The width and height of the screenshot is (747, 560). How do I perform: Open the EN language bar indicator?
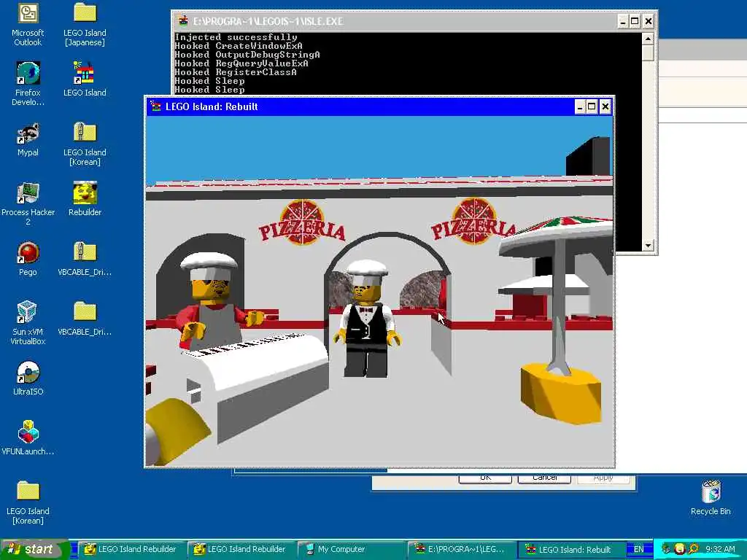[x=638, y=549]
